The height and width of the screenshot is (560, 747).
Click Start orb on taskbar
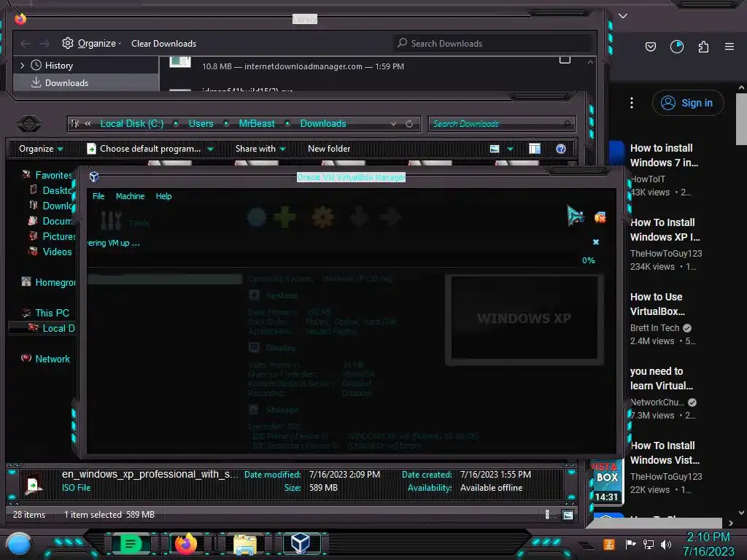pos(18,544)
